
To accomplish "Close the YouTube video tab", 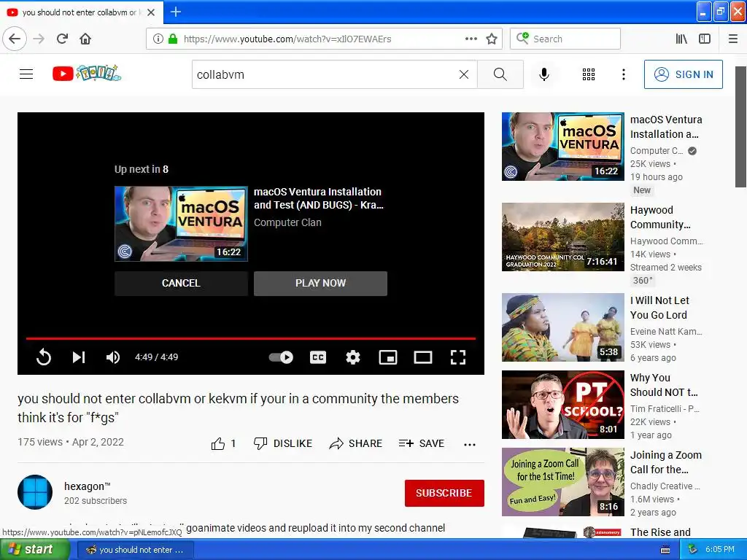I will pos(151,12).
